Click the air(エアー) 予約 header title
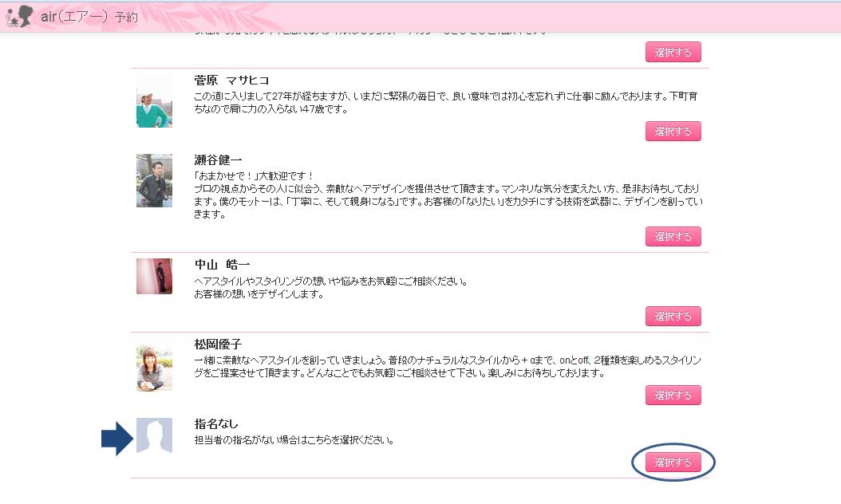 (x=89, y=17)
